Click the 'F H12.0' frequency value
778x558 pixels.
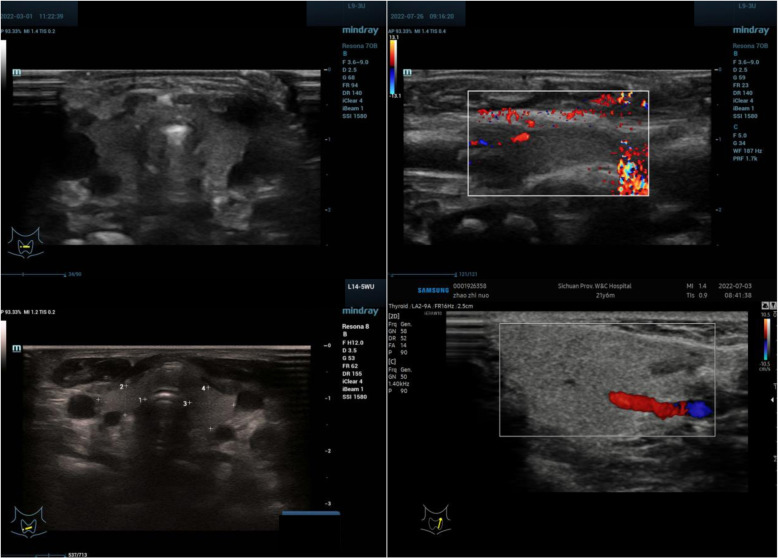(x=353, y=343)
